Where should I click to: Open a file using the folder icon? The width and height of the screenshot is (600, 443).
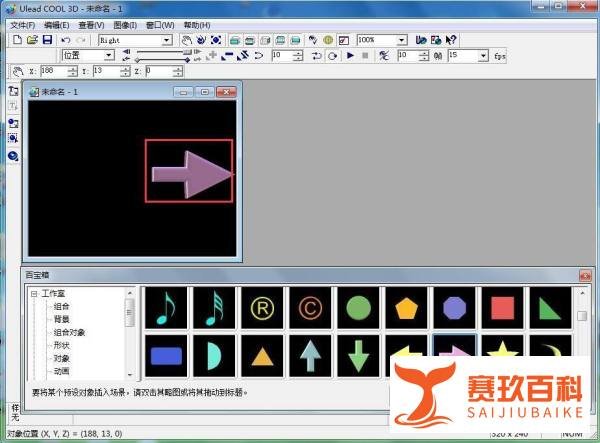(32, 40)
